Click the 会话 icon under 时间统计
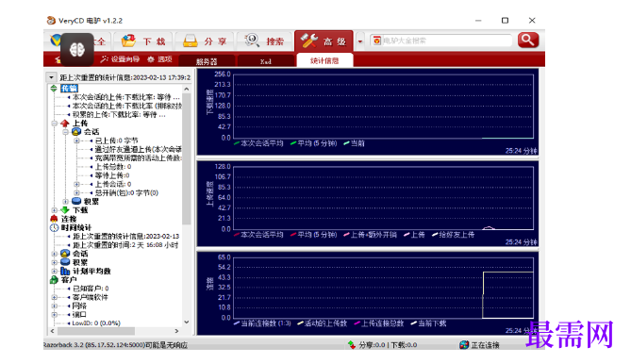The height and width of the screenshot is (364, 631). [x=65, y=254]
